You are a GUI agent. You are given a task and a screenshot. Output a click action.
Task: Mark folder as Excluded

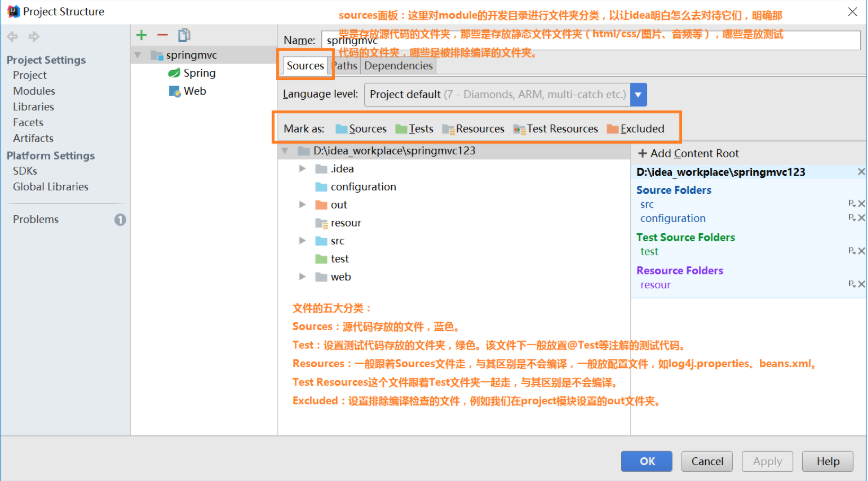click(x=636, y=129)
